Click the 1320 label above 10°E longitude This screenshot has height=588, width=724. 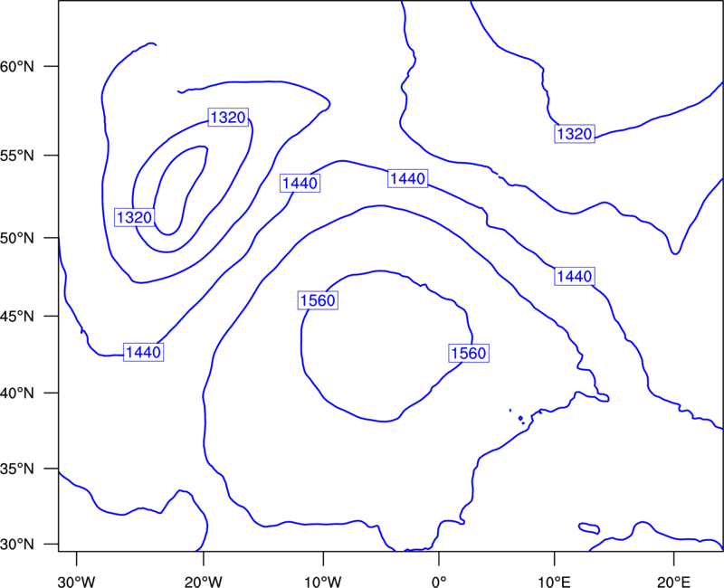click(x=575, y=134)
